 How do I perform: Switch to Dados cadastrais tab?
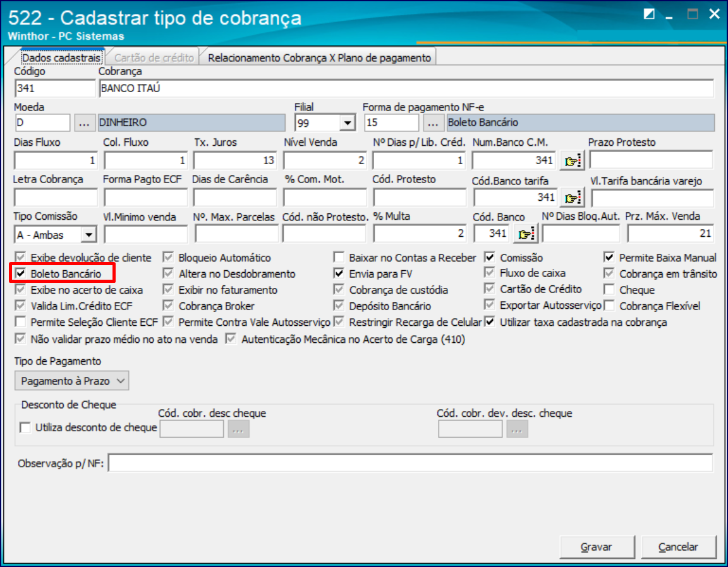click(61, 57)
